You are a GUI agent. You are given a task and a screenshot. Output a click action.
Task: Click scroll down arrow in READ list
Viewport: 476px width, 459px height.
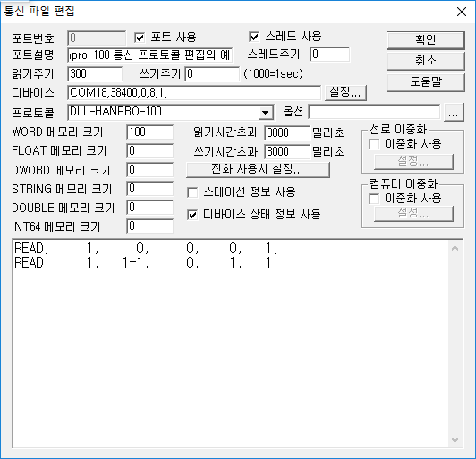pos(455,440)
